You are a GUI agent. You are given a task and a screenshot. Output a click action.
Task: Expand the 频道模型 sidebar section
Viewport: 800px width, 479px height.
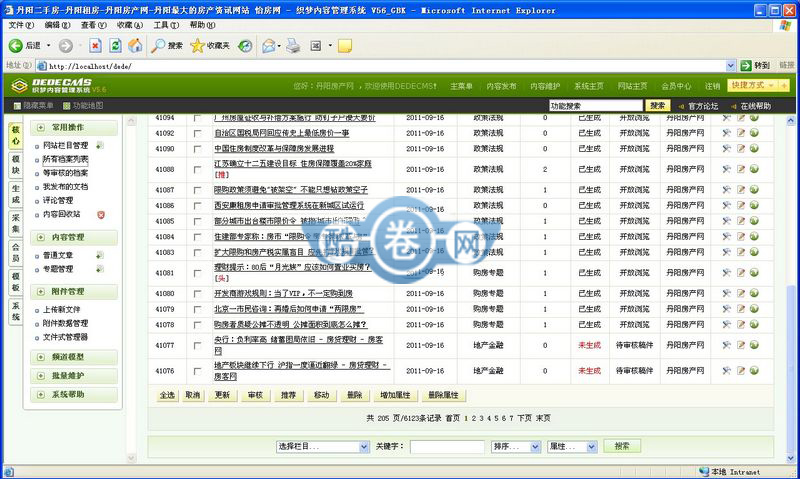pos(74,357)
